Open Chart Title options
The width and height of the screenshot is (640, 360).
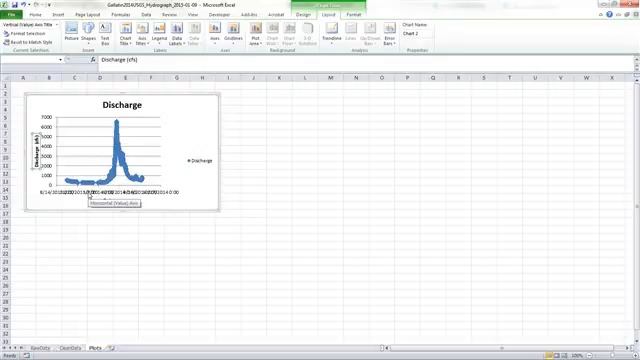point(126,33)
